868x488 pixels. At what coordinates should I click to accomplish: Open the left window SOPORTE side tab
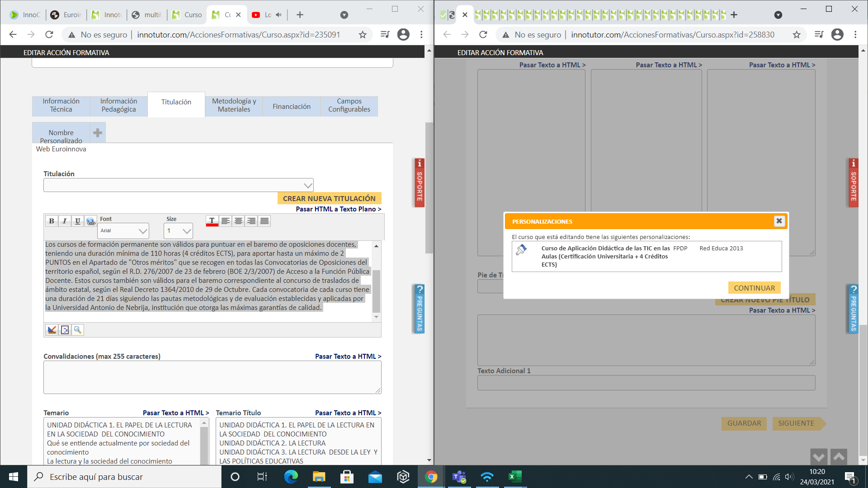(x=420, y=183)
